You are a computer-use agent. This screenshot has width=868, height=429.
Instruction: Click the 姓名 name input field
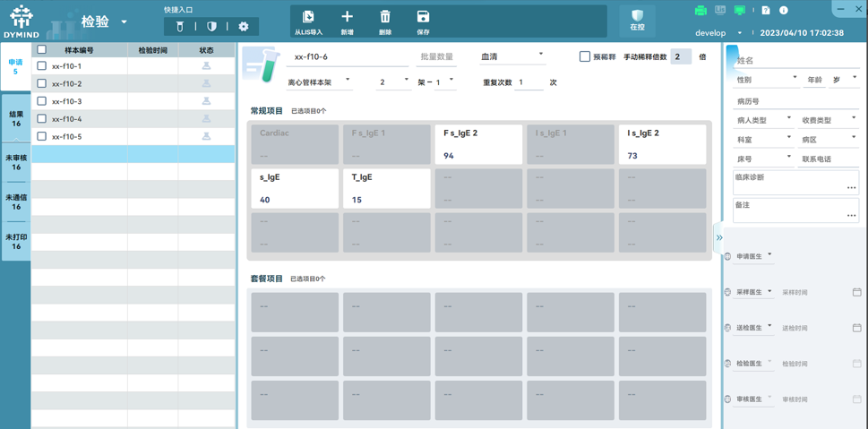tap(795, 61)
